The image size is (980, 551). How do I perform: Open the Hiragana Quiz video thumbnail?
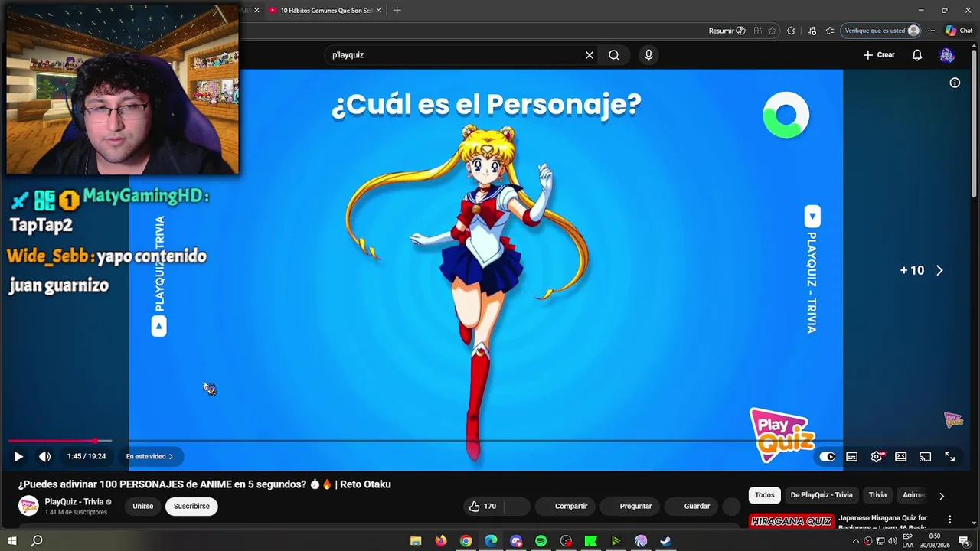791,522
